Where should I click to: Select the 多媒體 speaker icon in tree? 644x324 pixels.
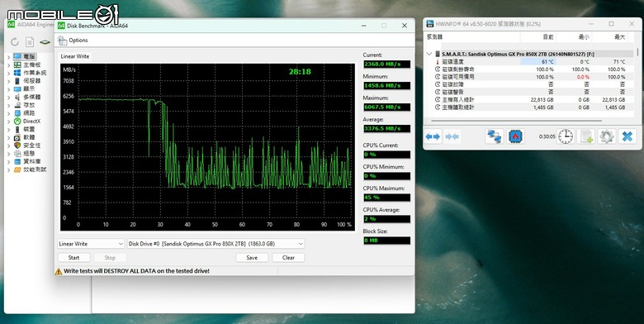click(17, 97)
